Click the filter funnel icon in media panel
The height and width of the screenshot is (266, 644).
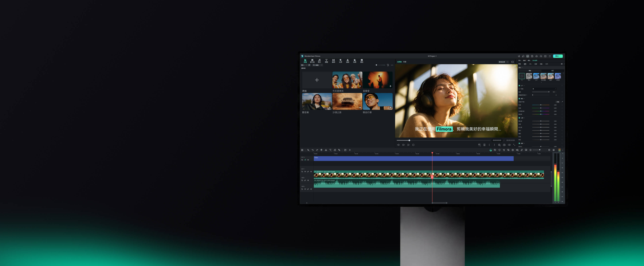pos(388,65)
